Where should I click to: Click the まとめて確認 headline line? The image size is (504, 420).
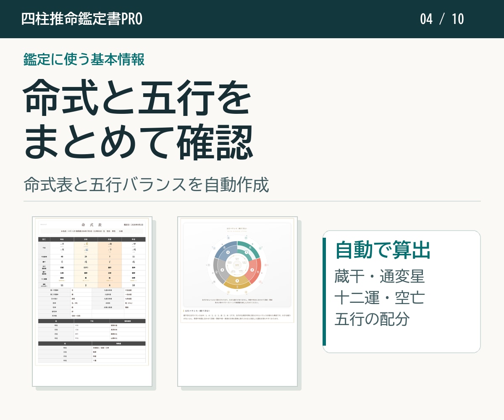tap(138, 141)
